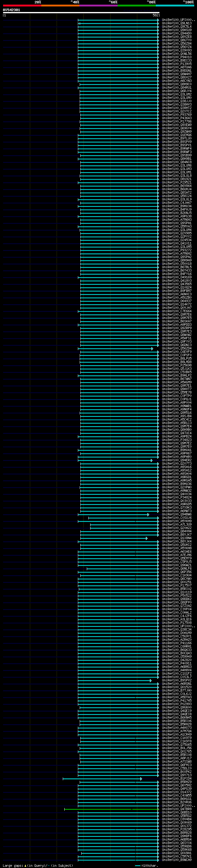Viewport: 197px width, 868px height.
Task: Select hit label UniRef100_Q9LN13
Action: point(177,23)
